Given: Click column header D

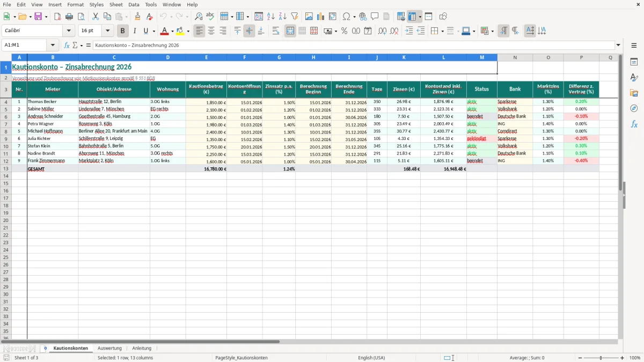Looking at the screenshot, I should click(168, 57).
